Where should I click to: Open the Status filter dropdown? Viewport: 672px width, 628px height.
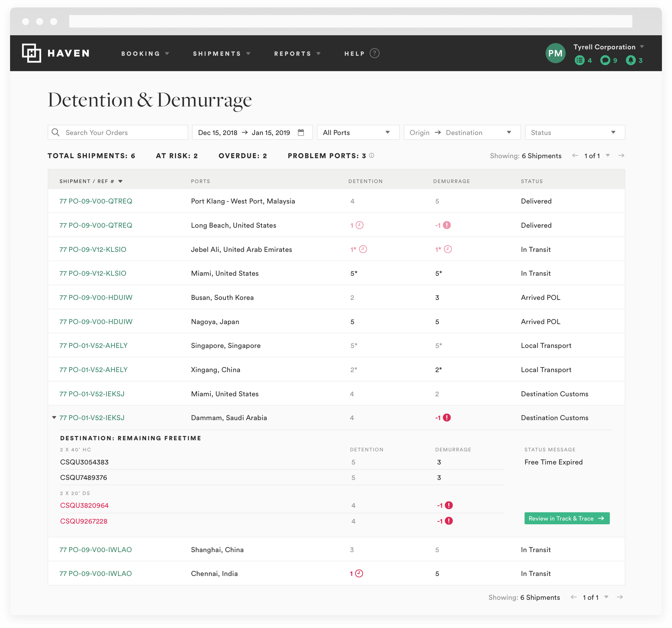point(575,132)
